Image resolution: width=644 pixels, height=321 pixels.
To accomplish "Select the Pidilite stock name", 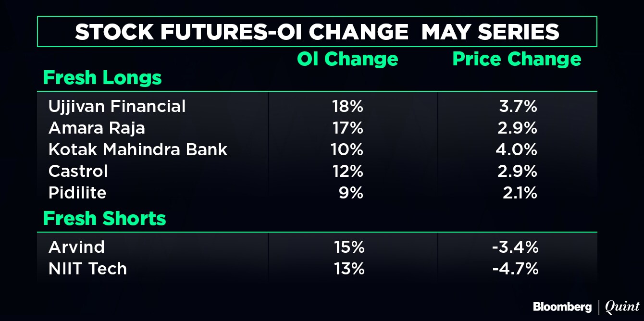I will (77, 193).
